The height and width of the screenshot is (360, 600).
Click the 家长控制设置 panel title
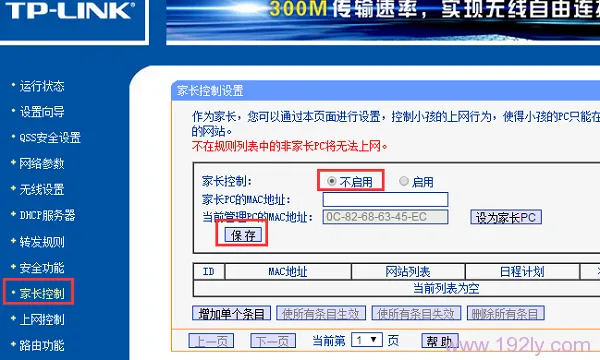click(x=210, y=91)
